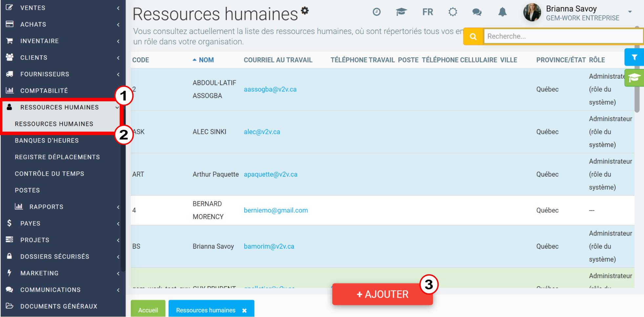Click the yellow search magnifier icon
The image size is (644, 317).
[x=473, y=36]
